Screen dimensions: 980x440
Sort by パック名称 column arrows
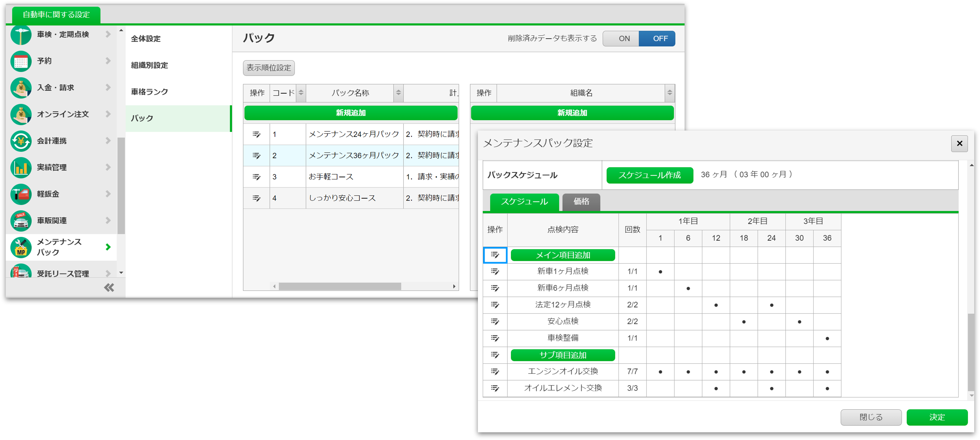[x=398, y=93]
